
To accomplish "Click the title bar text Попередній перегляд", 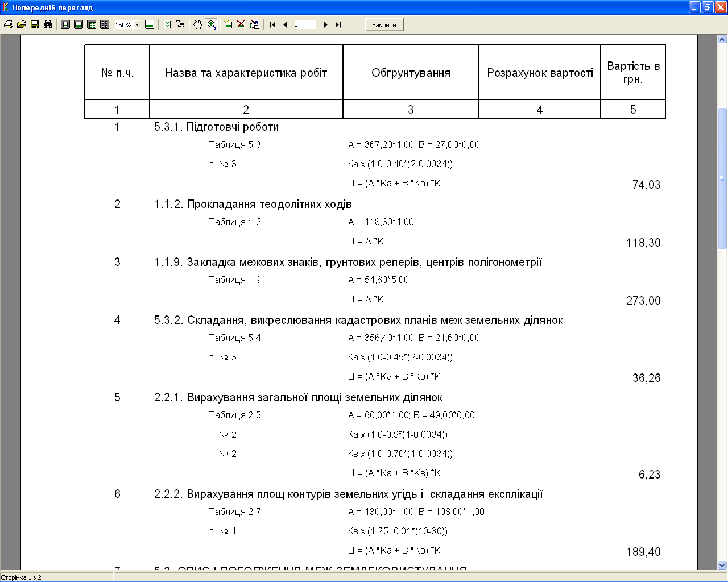I will point(52,8).
